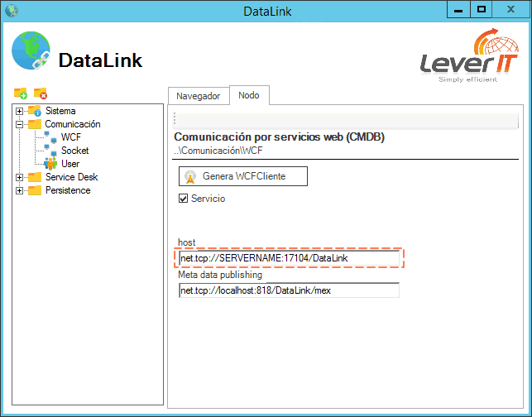Expand the Sistema tree node
This screenshot has height=417, width=532.
point(19,112)
